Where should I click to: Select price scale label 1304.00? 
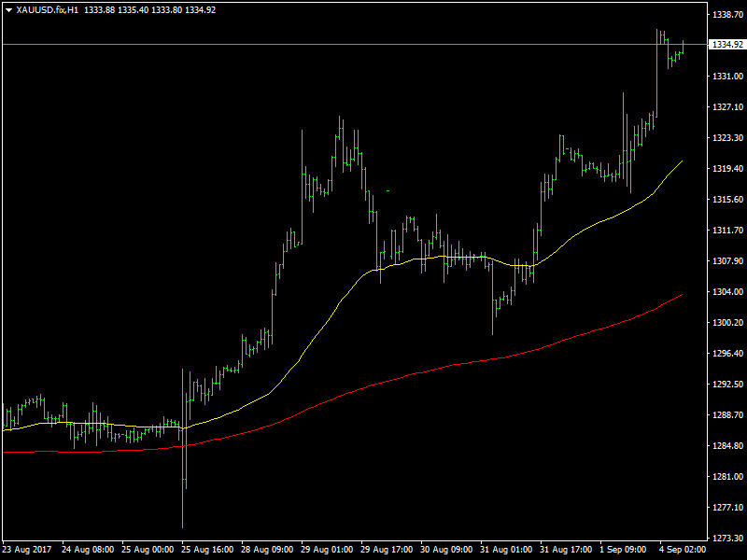click(x=727, y=292)
